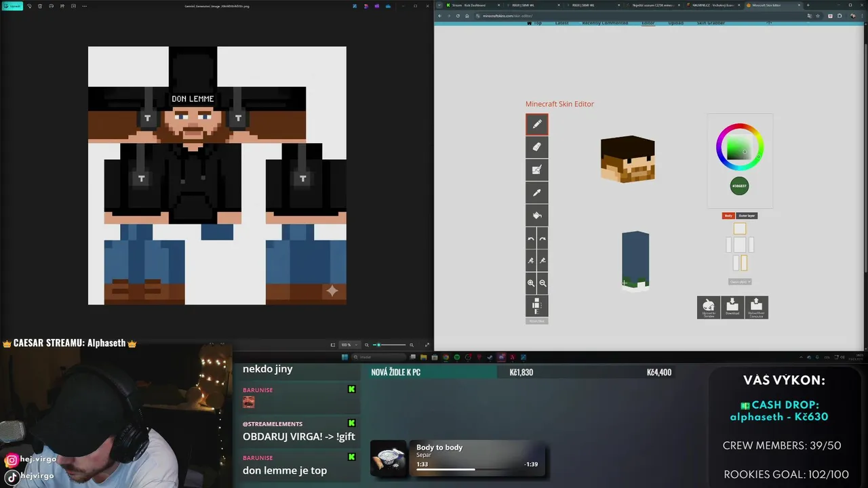868x488 pixels.
Task: Click fullscreen icon in image viewer
Action: 427,345
